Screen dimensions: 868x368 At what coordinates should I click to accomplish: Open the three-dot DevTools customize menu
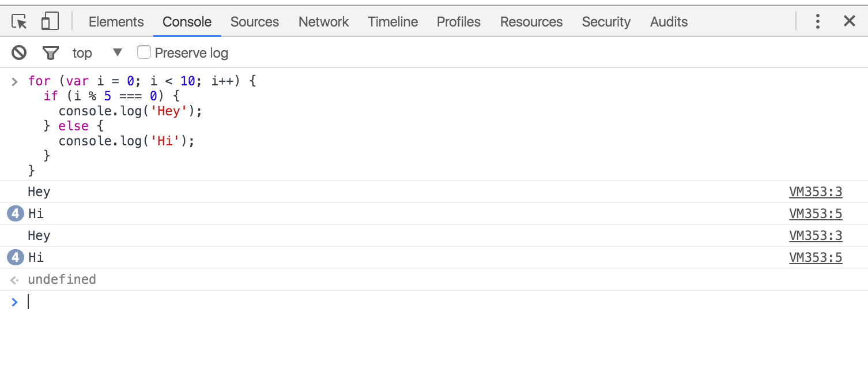pos(817,22)
